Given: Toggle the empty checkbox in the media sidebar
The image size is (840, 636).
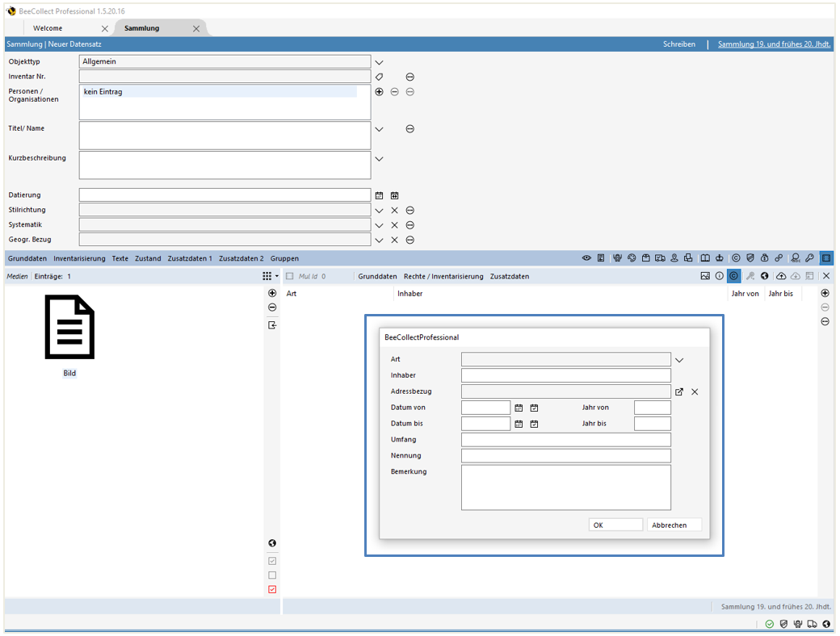Looking at the screenshot, I should (x=272, y=575).
